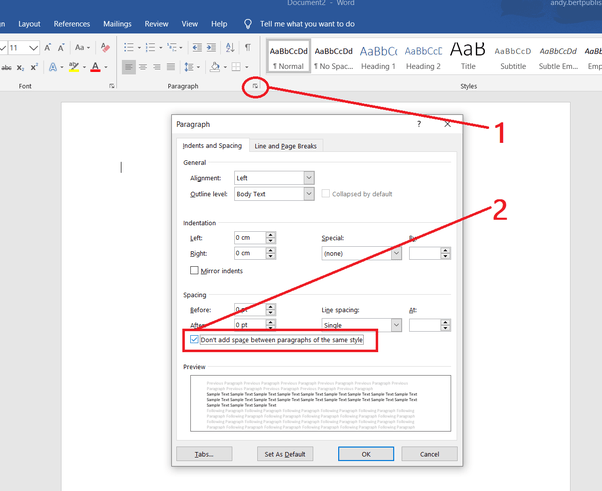Click Set As Default button
This screenshot has height=491, width=602.
285,454
